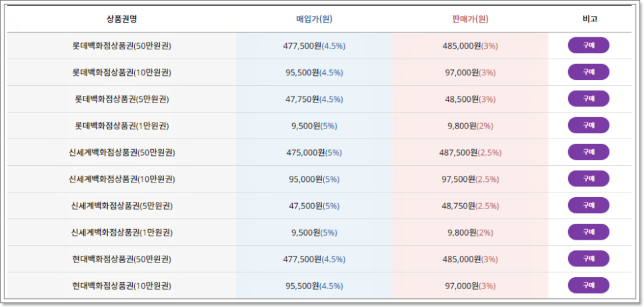Viewport: 644px width, 307px height.
Task: Select the name 신세계백화점상품권(5만원권)
Action: [121, 206]
